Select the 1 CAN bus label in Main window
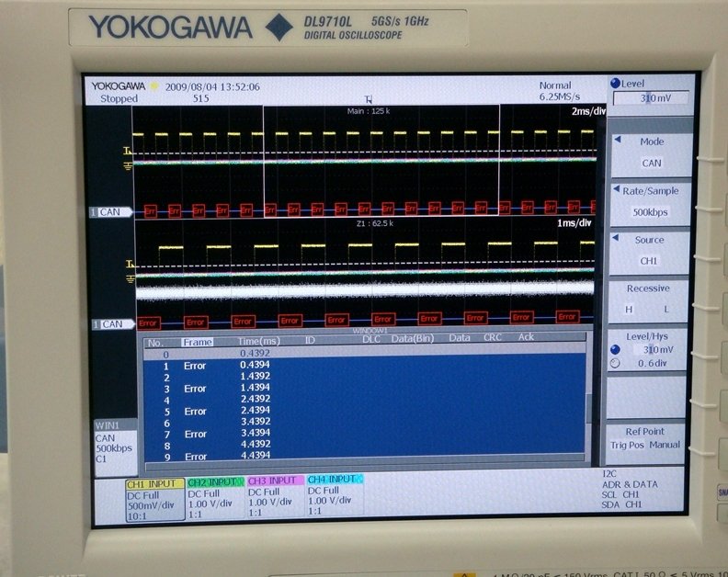The height and width of the screenshot is (577, 728). tap(111, 212)
